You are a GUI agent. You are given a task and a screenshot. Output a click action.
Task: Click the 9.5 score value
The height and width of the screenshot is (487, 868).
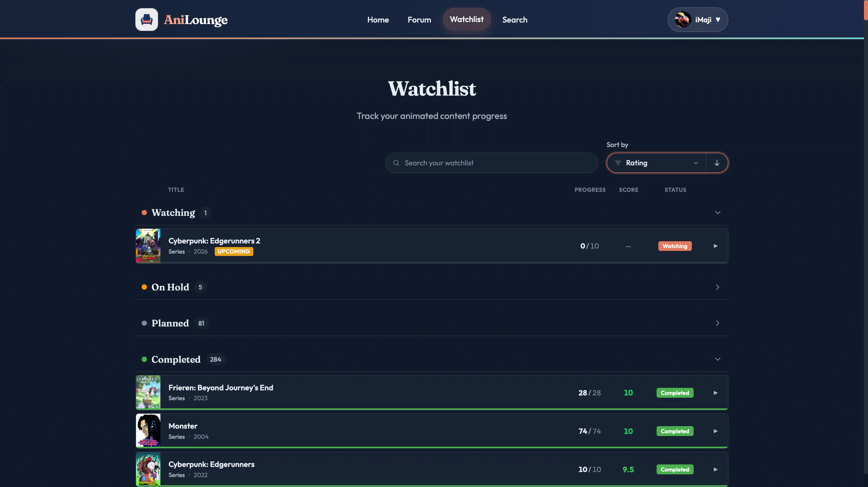tap(628, 469)
